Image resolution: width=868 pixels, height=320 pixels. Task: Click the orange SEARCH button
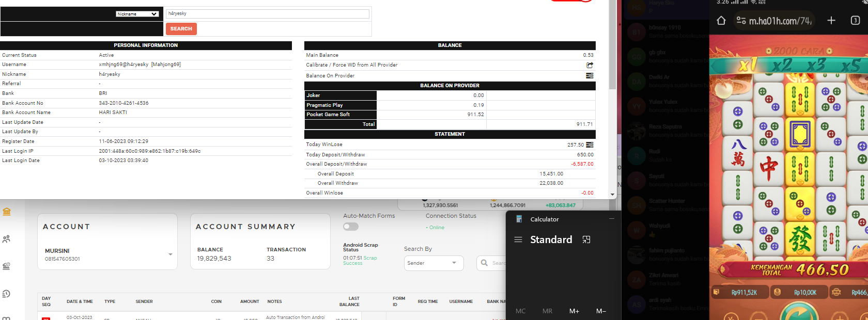coord(181,29)
